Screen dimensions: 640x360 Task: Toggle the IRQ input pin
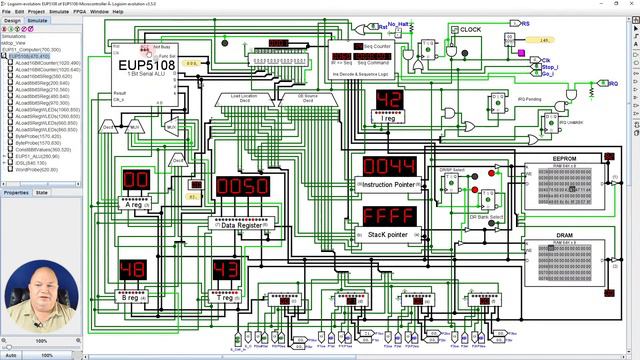[x=603, y=83]
